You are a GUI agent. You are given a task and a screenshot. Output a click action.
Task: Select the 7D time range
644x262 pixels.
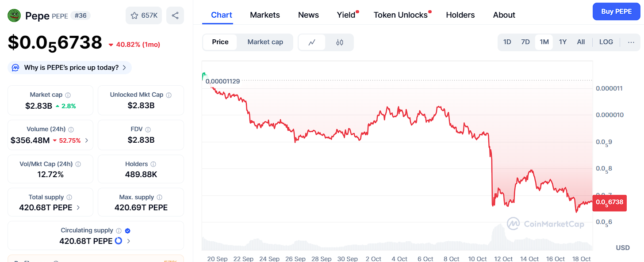525,42
